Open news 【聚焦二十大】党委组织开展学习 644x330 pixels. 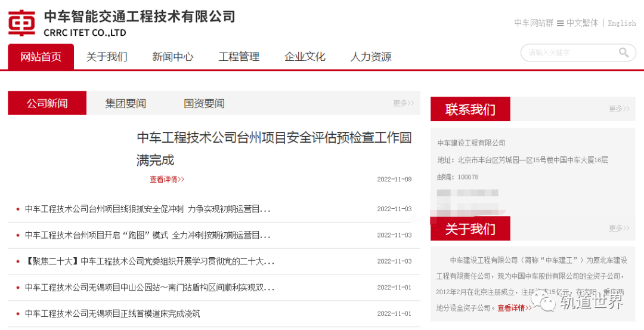click(150, 261)
